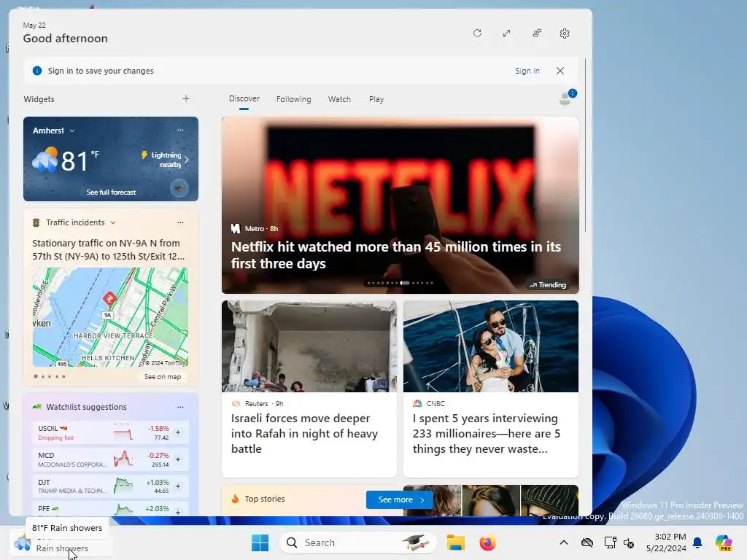747x560 pixels.
Task: Click the taskbar Search box
Action: click(357, 542)
